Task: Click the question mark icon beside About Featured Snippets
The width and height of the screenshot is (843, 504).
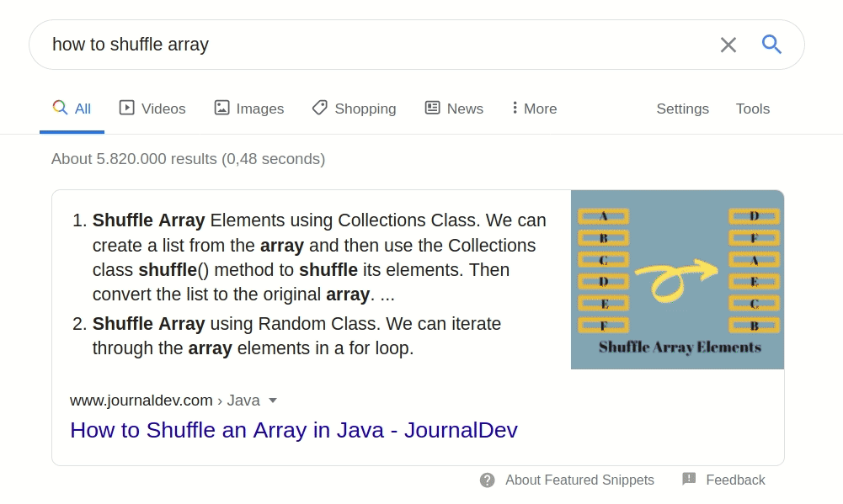Action: (x=488, y=480)
